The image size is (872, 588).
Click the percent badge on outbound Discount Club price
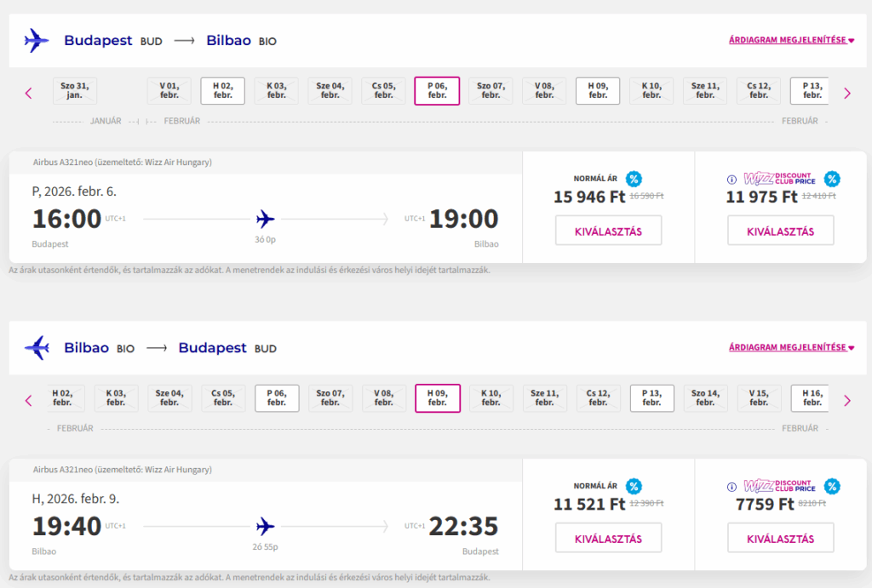(x=832, y=179)
